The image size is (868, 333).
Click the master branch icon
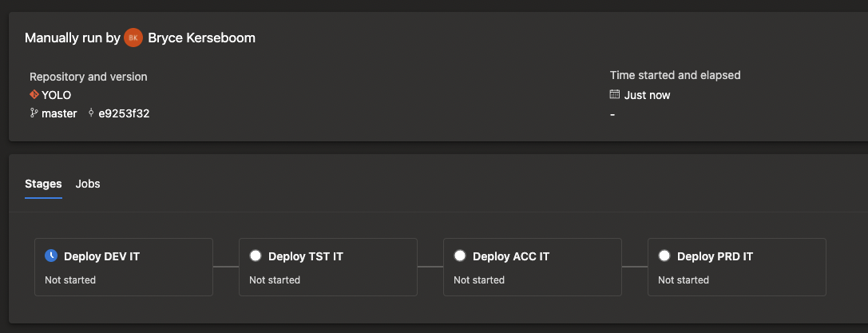[x=34, y=113]
